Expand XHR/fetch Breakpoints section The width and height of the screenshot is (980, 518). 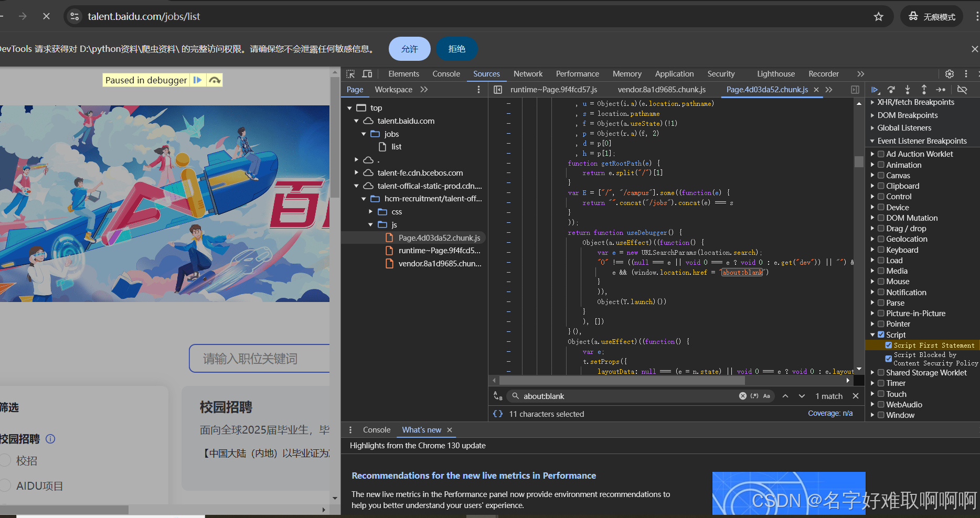click(872, 102)
